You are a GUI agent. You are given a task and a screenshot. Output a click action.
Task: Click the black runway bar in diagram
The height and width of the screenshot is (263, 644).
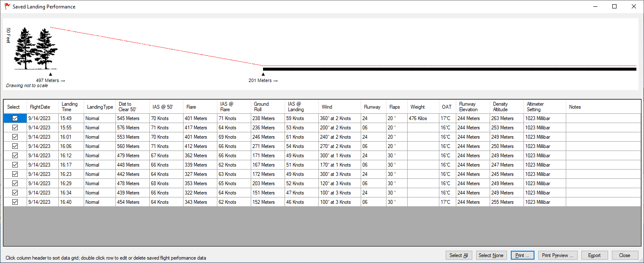click(x=449, y=69)
